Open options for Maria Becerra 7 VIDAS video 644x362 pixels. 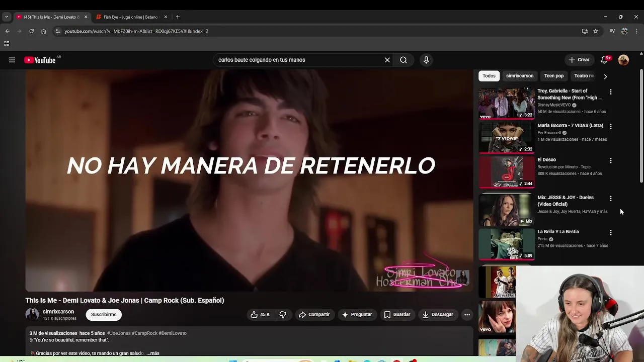click(611, 126)
